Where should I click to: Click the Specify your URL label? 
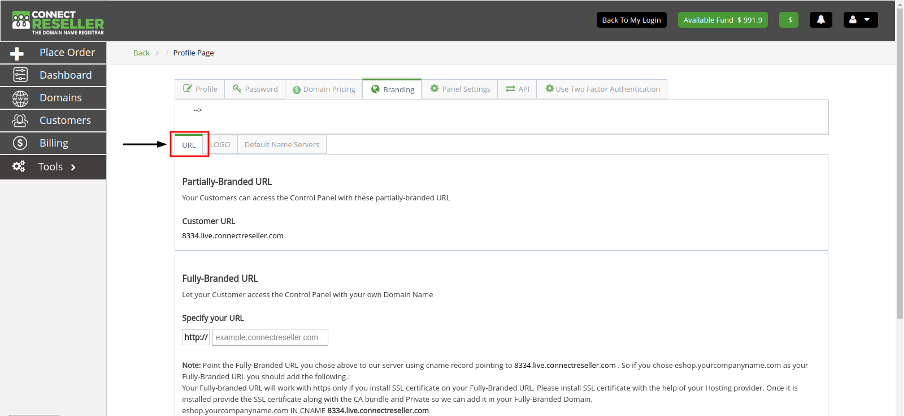pyautogui.click(x=212, y=318)
